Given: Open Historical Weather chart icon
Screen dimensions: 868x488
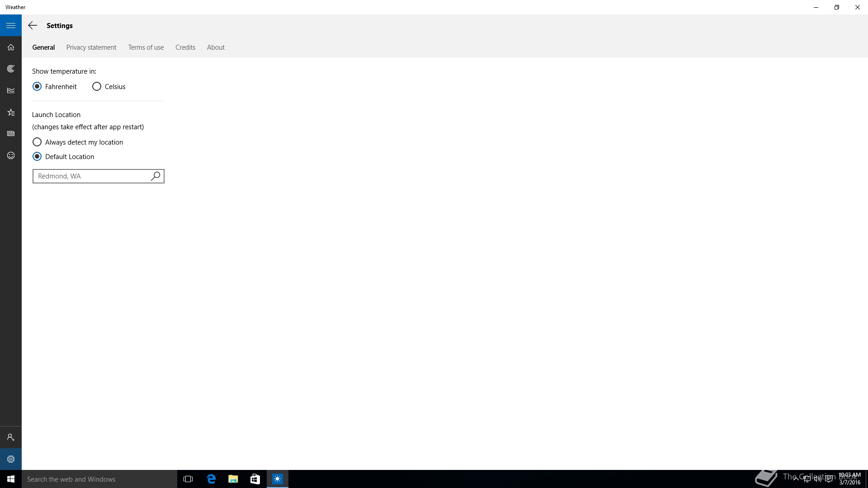Looking at the screenshot, I should (11, 90).
